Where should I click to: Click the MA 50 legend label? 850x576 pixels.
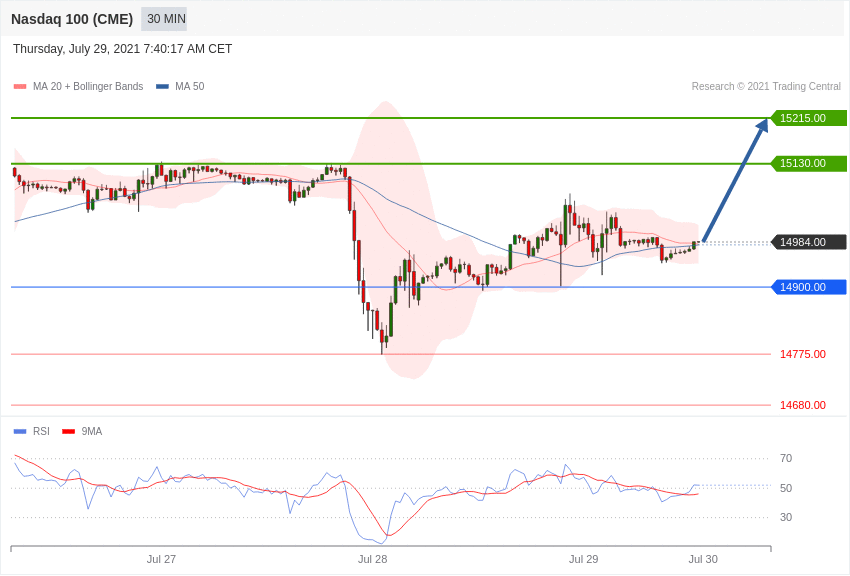[x=190, y=87]
